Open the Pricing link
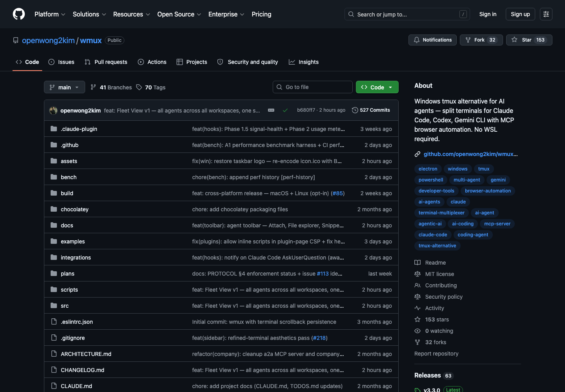 click(x=261, y=14)
